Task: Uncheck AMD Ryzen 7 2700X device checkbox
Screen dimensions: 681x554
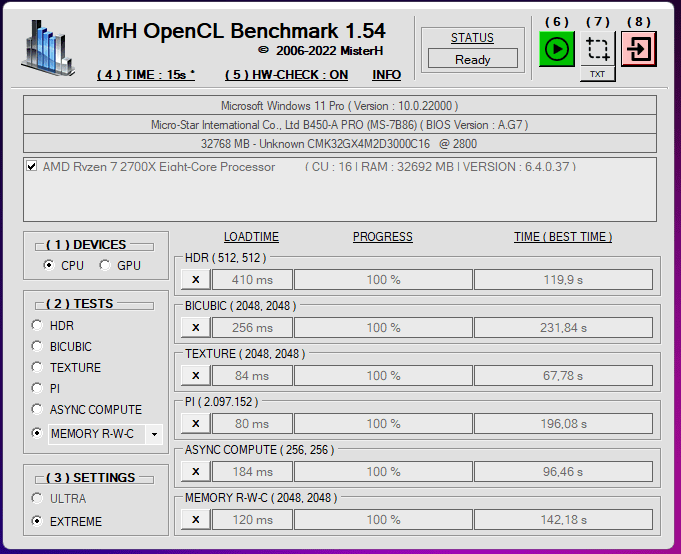Action: tap(31, 166)
